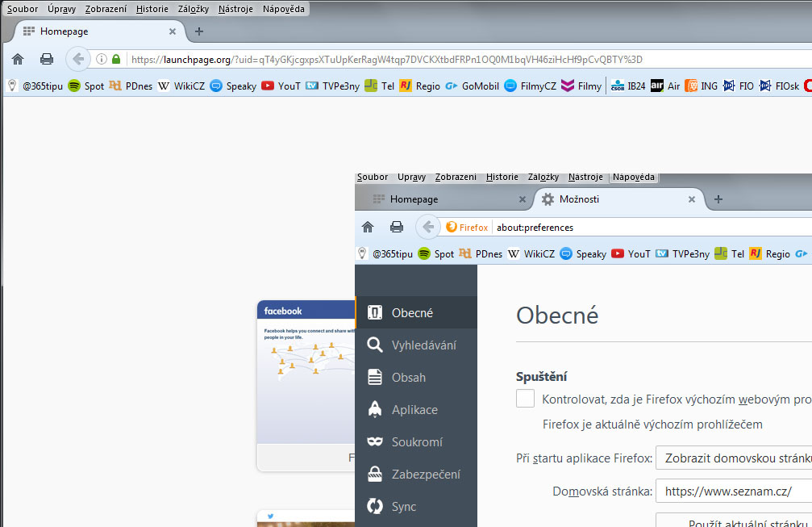The width and height of the screenshot is (812, 527).
Task: Open Záložky menu in preferences window
Action: [543, 177]
